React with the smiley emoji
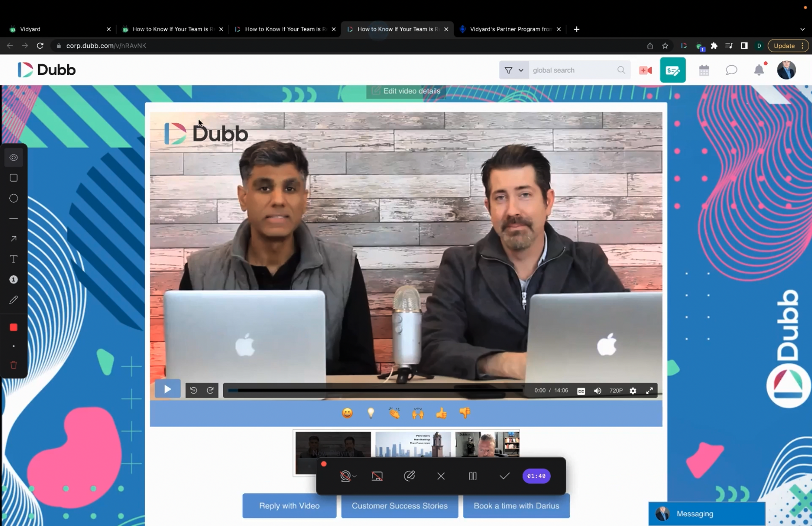Viewport: 812px width, 526px height. 347,413
